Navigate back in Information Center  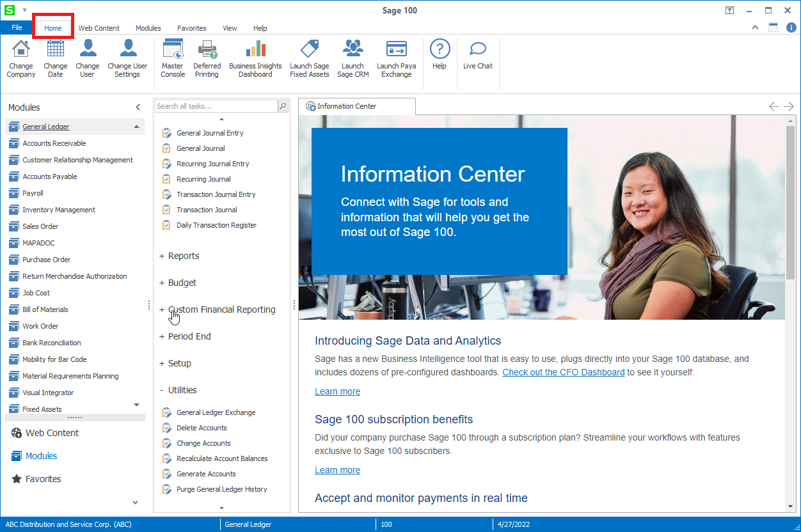[774, 106]
